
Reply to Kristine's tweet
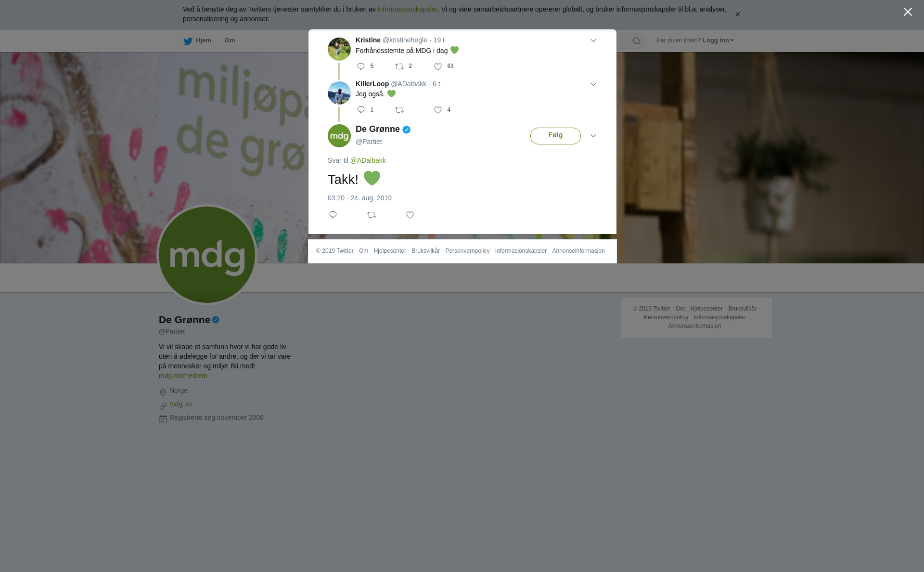[x=361, y=66]
